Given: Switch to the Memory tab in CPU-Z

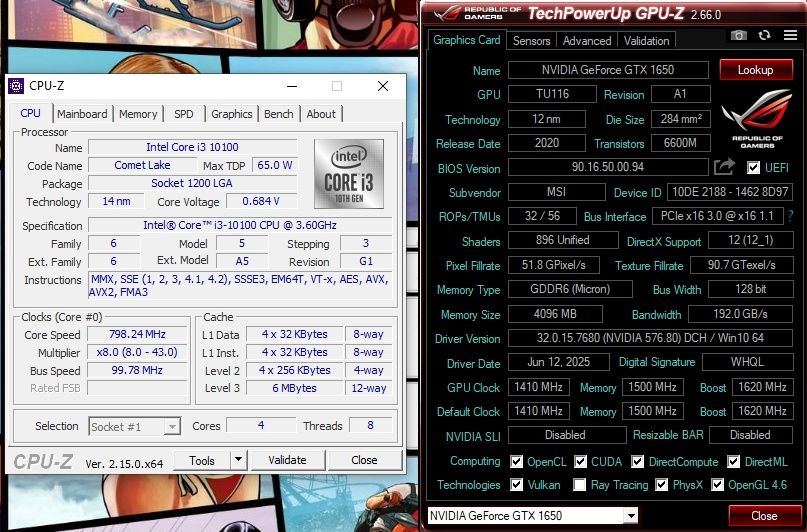Looking at the screenshot, I should pos(138,114).
